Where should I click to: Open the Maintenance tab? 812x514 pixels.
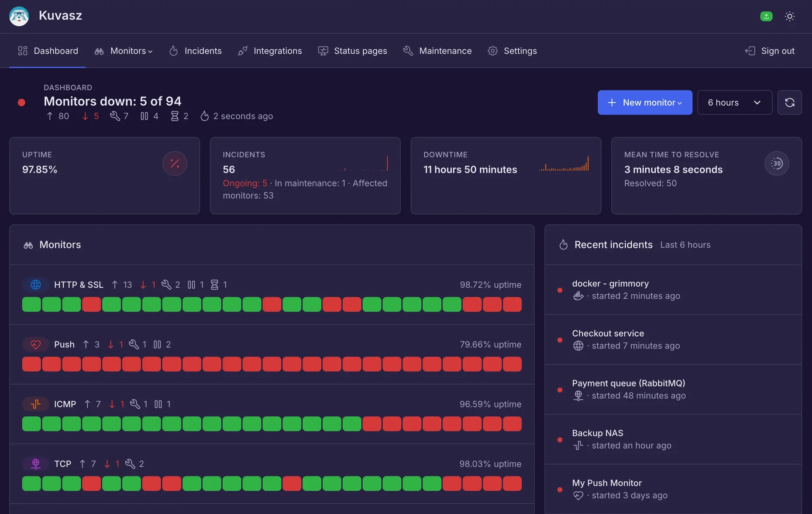pos(437,51)
